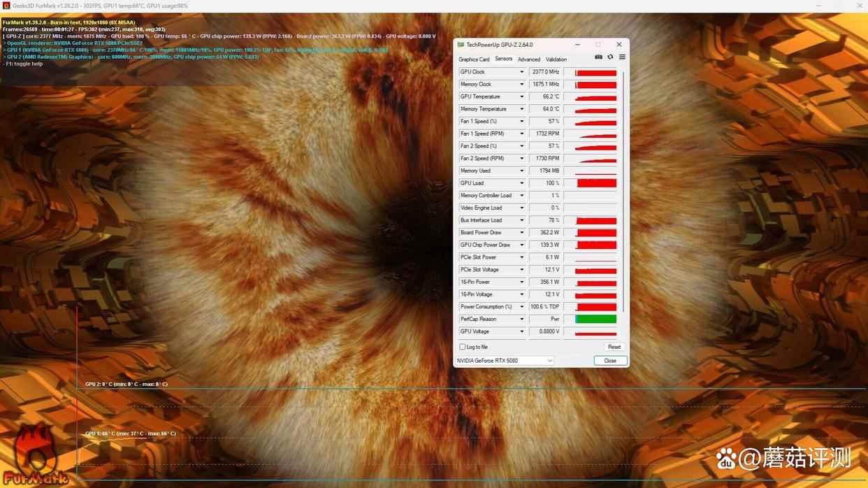
Task: Click the 1794 MB Memory Used value
Action: [x=545, y=171]
